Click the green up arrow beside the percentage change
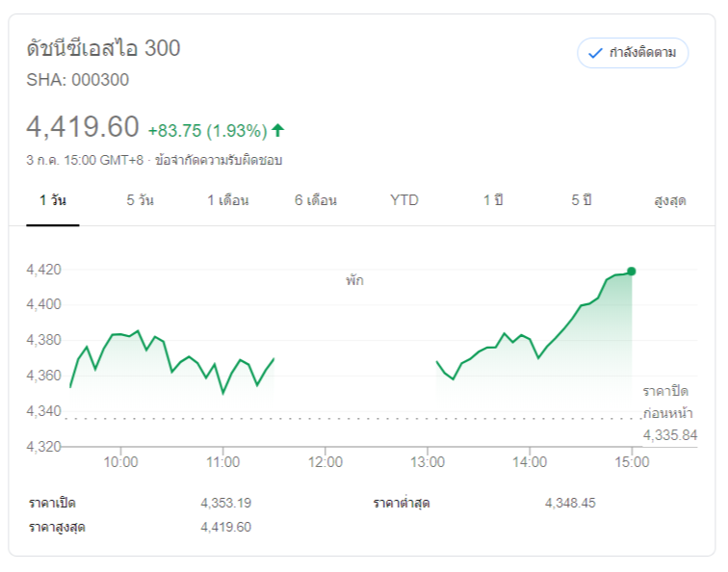The width and height of the screenshot is (728, 572). pyautogui.click(x=278, y=130)
